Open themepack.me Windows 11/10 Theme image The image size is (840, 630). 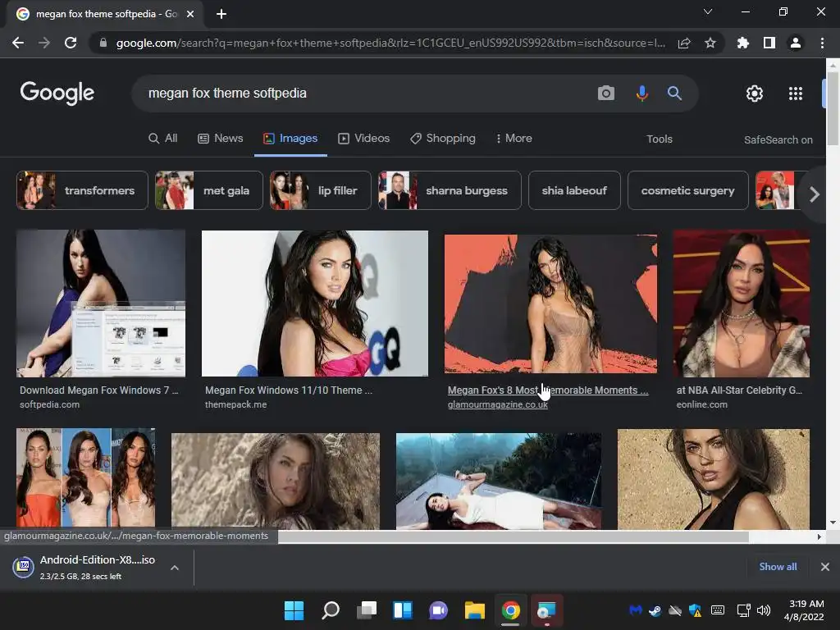[x=314, y=304]
